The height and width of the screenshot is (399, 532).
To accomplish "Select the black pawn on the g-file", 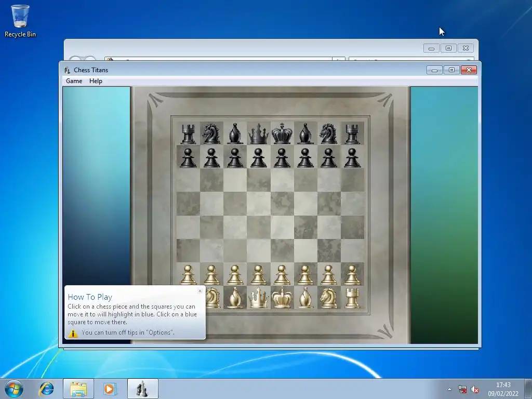I will pyautogui.click(x=328, y=157).
